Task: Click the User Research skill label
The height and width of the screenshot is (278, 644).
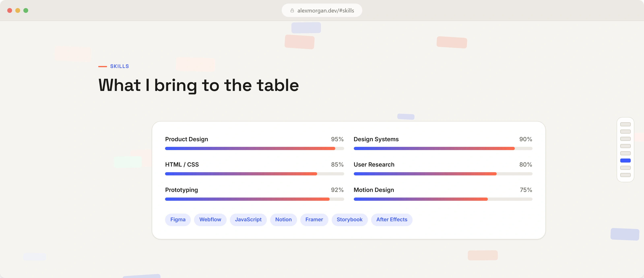Action: (x=374, y=165)
